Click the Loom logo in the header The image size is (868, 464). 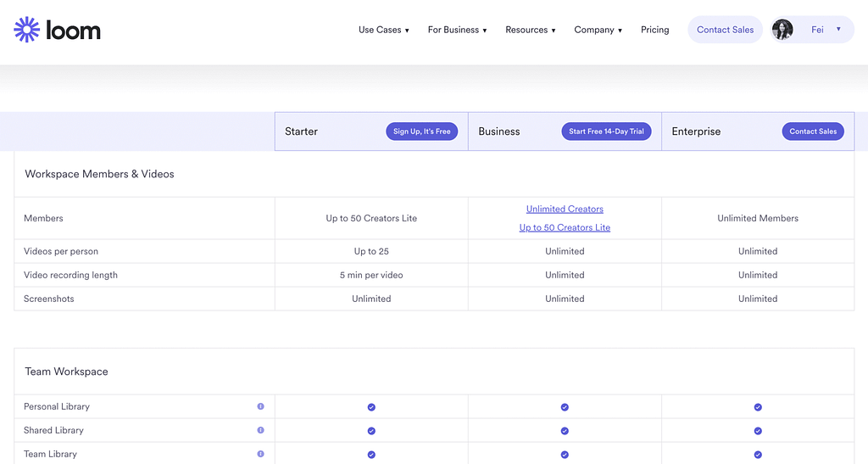click(58, 31)
